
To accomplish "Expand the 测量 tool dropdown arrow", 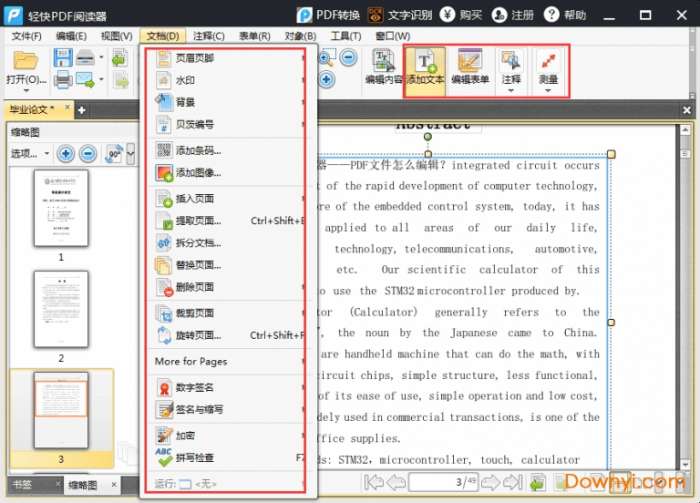I will click(x=548, y=91).
